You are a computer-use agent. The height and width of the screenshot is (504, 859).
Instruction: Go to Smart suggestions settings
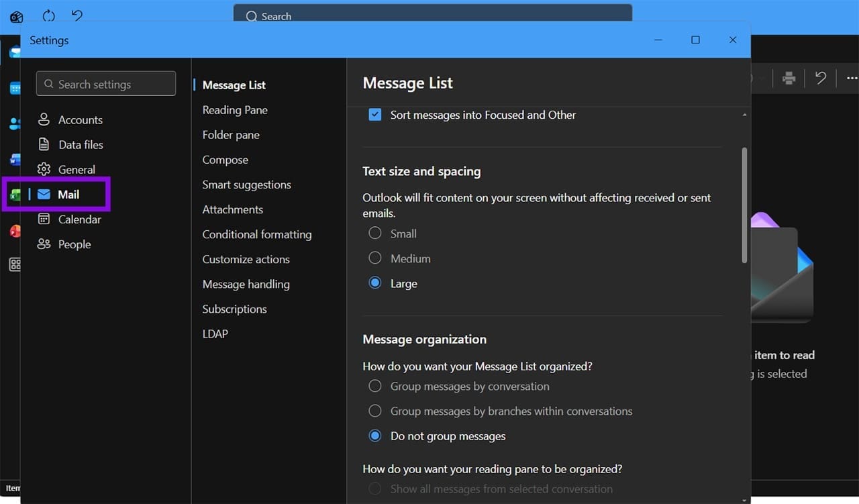(x=247, y=185)
